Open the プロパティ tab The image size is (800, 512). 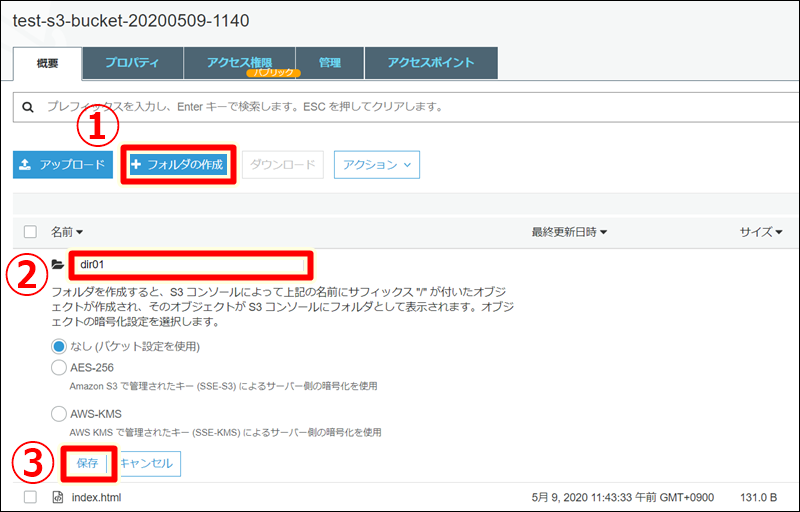tap(133, 63)
